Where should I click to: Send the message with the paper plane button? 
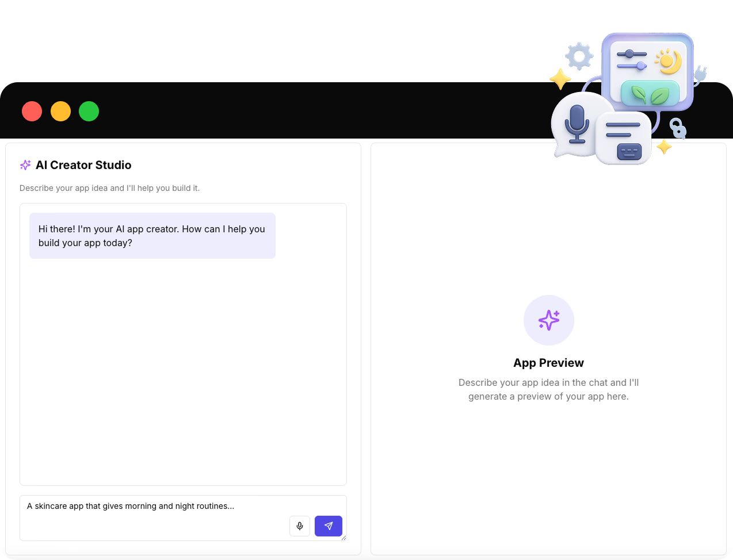pos(329,526)
